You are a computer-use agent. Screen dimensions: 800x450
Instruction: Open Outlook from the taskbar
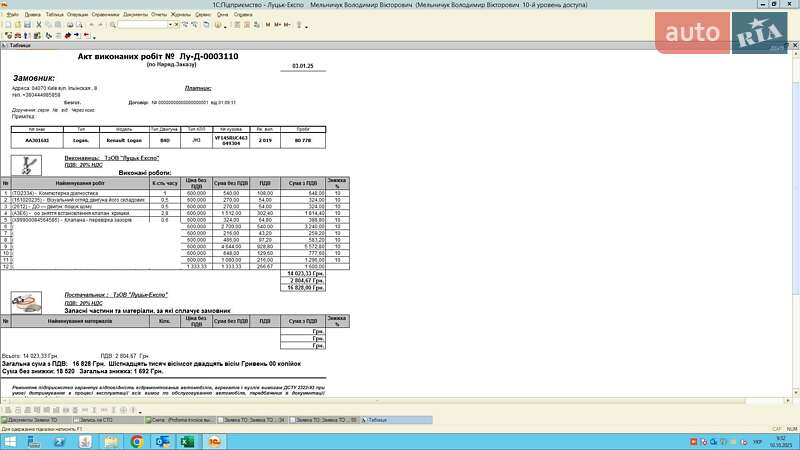click(x=162, y=441)
